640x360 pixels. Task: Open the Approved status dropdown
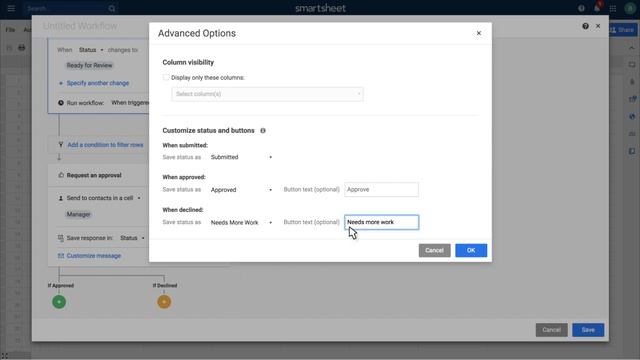[241, 190]
